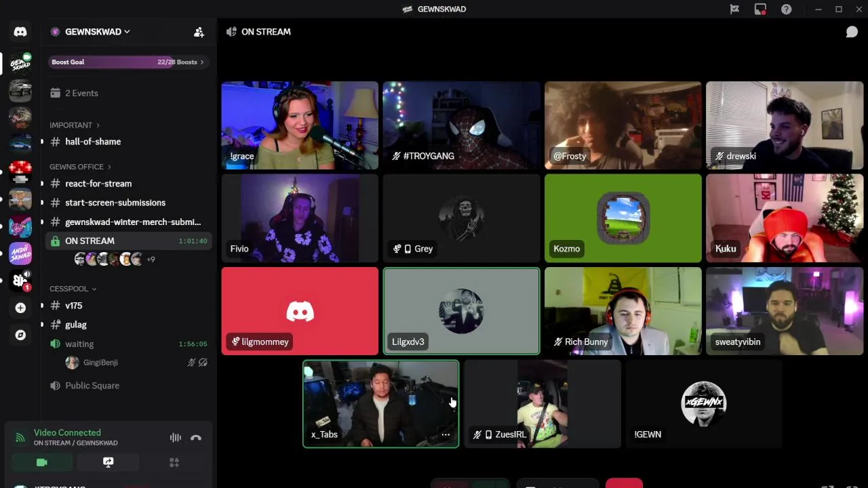Open the inbox icon with red dot
The image size is (868, 488).
(760, 9)
